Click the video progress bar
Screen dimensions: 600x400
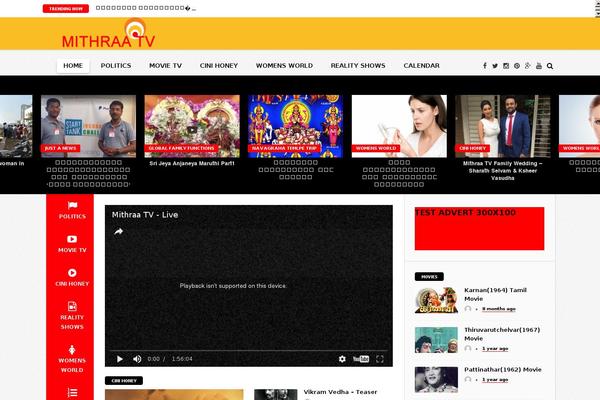[x=248, y=350]
